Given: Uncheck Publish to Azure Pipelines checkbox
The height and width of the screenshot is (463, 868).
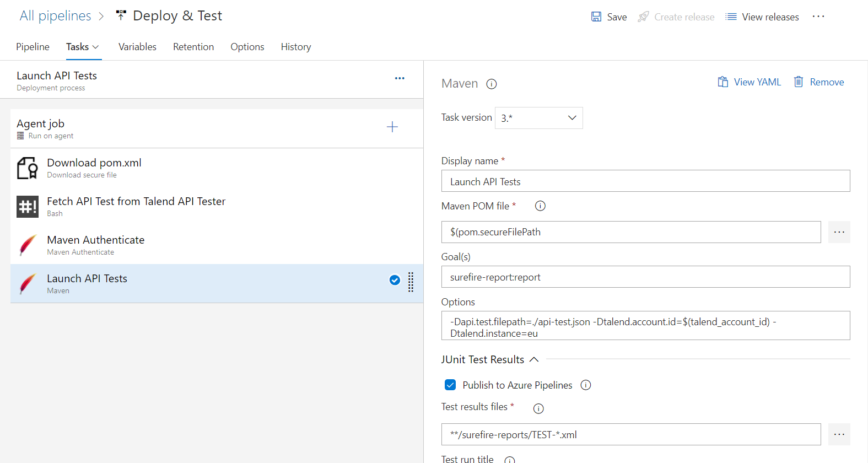Looking at the screenshot, I should coord(450,385).
